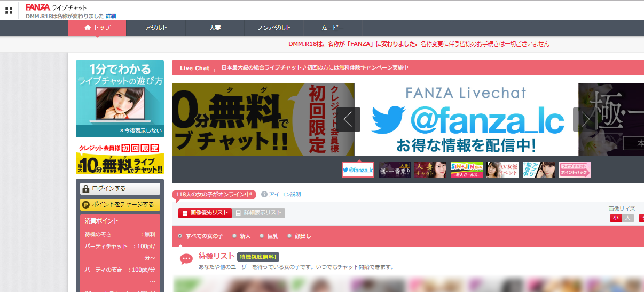
Task: Click the red DMM.R18 name change notice
Action: coord(419,44)
